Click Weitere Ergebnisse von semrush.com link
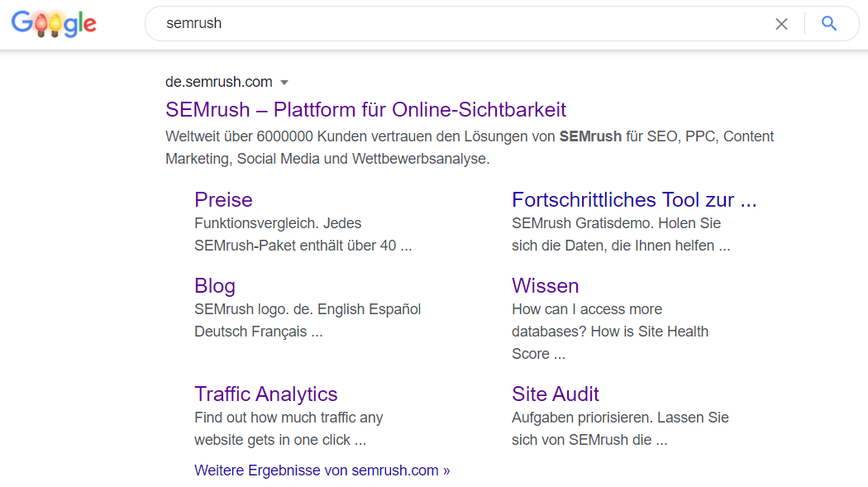This screenshot has width=868, height=487. tap(322, 470)
